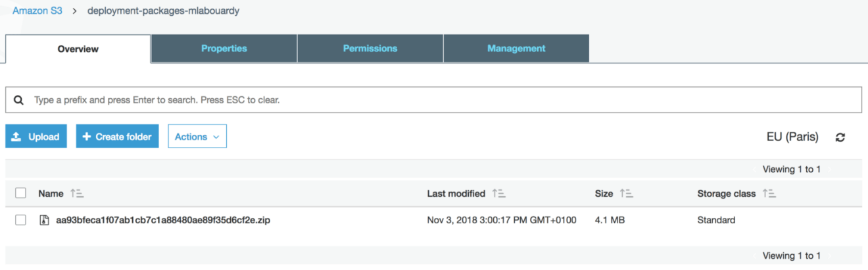868x270 pixels.
Task: Switch to the Properties tab
Action: click(x=224, y=49)
